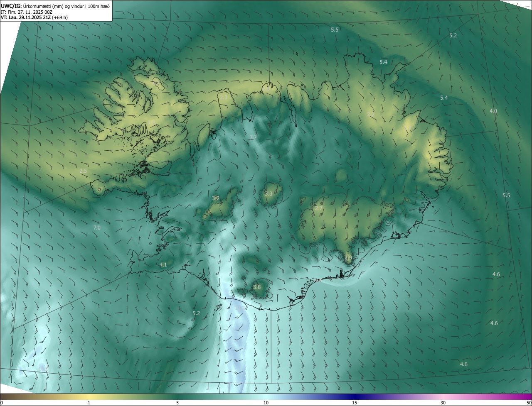
Task: Select the "4.0" value label on the map
Action: [493, 111]
